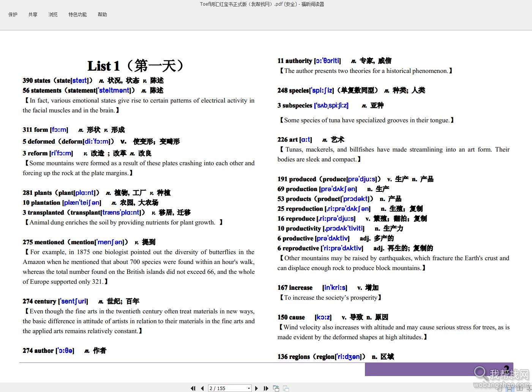The height and width of the screenshot is (392, 532).
Task: Jump to the first page
Action: pos(193,388)
